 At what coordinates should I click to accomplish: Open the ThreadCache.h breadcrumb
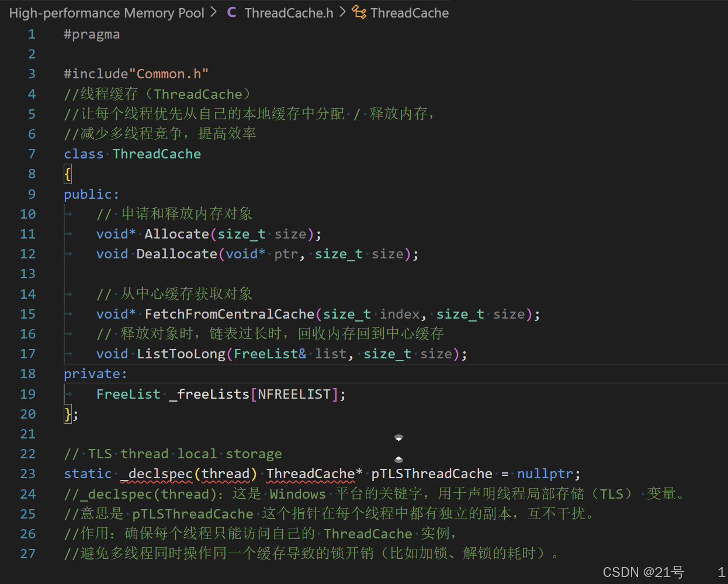tap(289, 13)
